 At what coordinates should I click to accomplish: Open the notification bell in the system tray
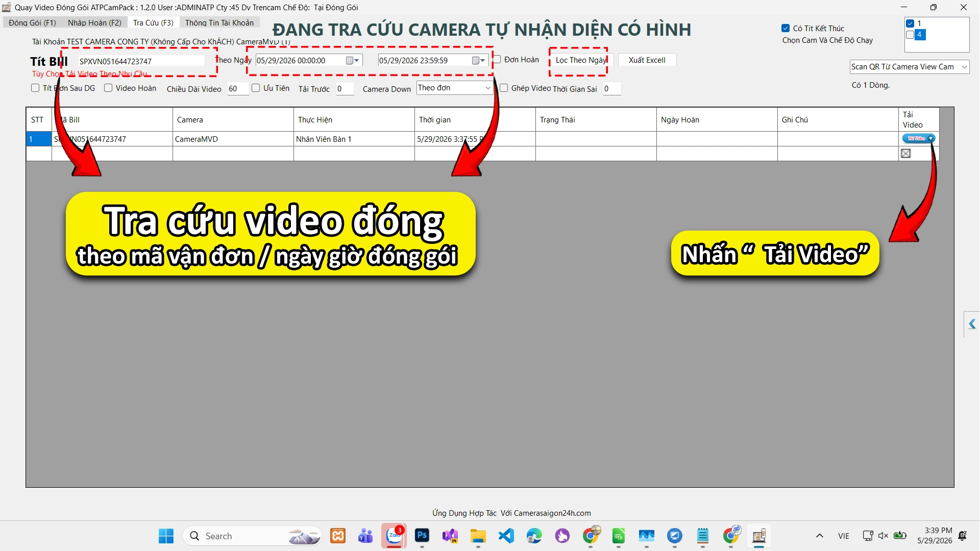click(963, 536)
